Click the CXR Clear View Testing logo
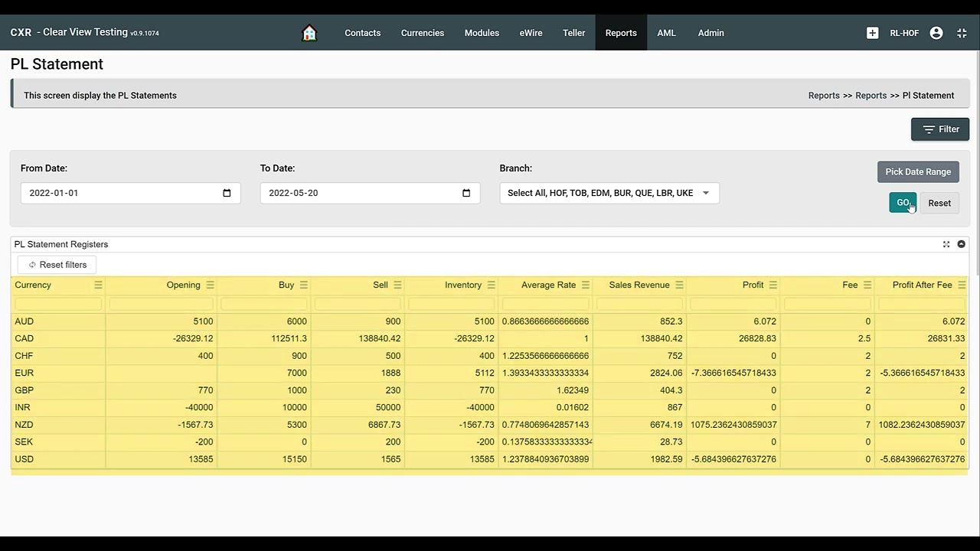 [x=84, y=33]
